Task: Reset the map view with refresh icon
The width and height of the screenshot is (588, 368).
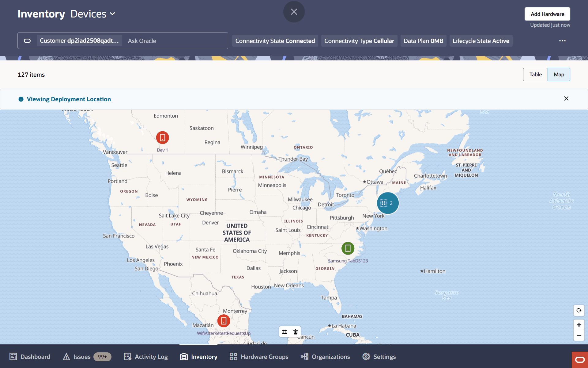Action: pos(579,310)
